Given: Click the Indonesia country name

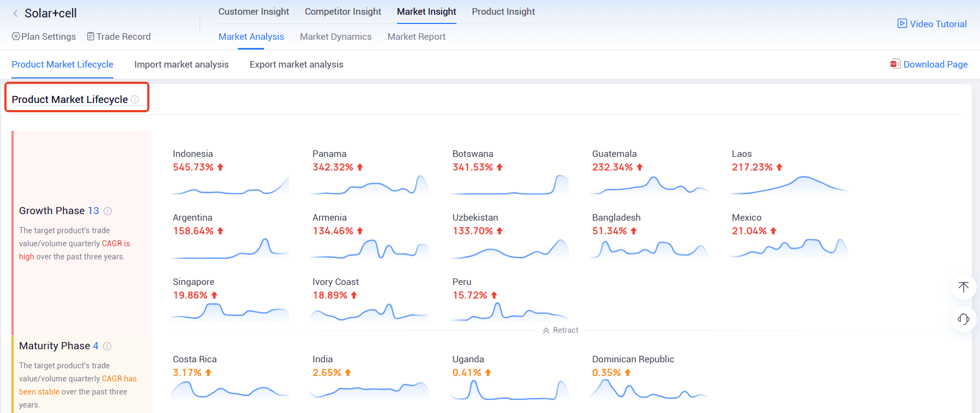Looking at the screenshot, I should 193,154.
